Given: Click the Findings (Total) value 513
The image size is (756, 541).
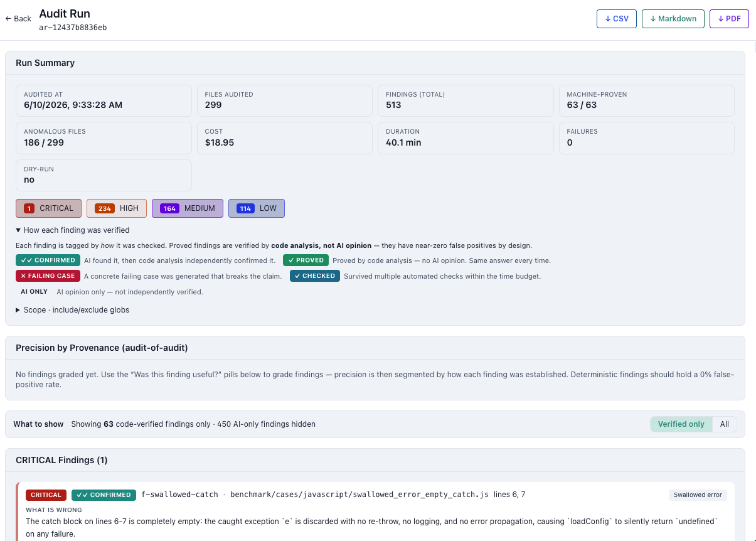Looking at the screenshot, I should point(393,105).
